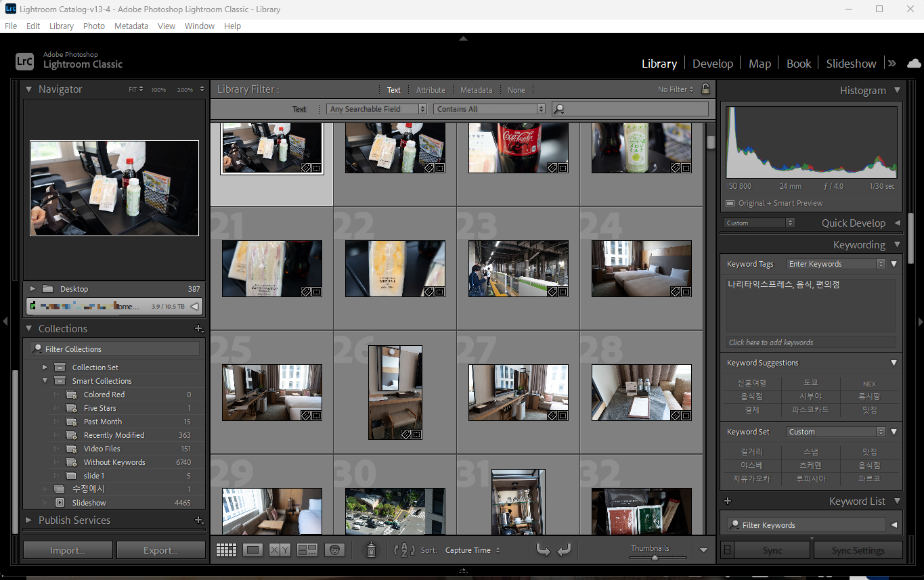The width and height of the screenshot is (924, 580).
Task: Add suggested keyword 도쿄
Action: coord(810,383)
